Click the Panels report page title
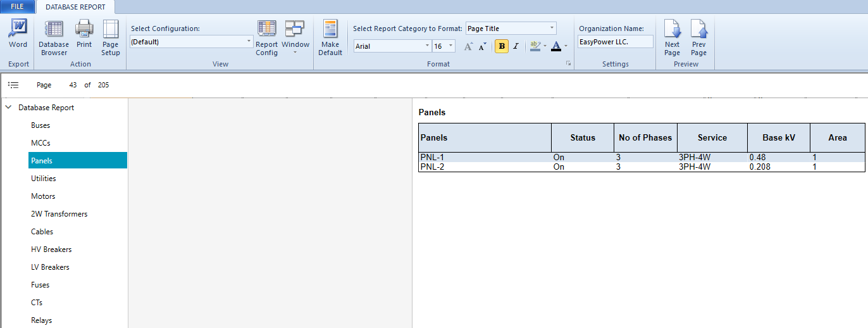The height and width of the screenshot is (328, 868). pyautogui.click(x=432, y=112)
